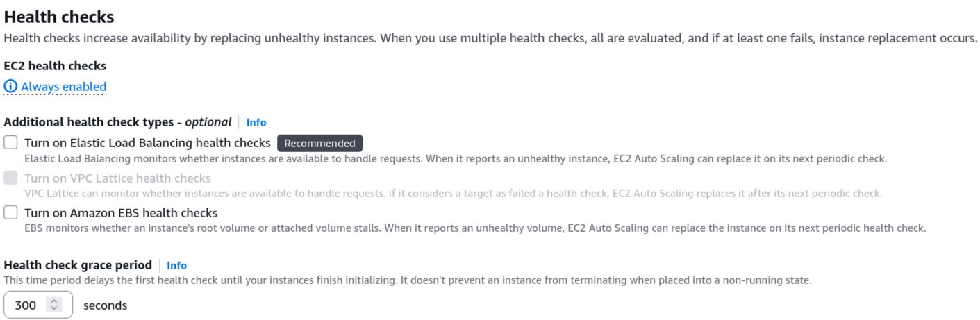
Task: Click the Recommended badge
Action: (x=319, y=143)
